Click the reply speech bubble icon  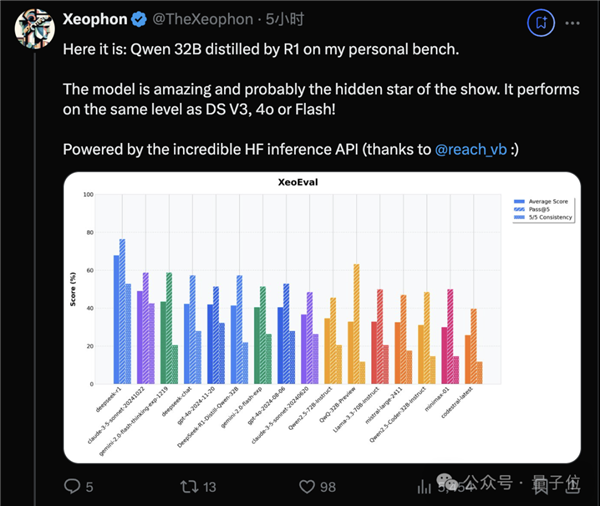72,486
